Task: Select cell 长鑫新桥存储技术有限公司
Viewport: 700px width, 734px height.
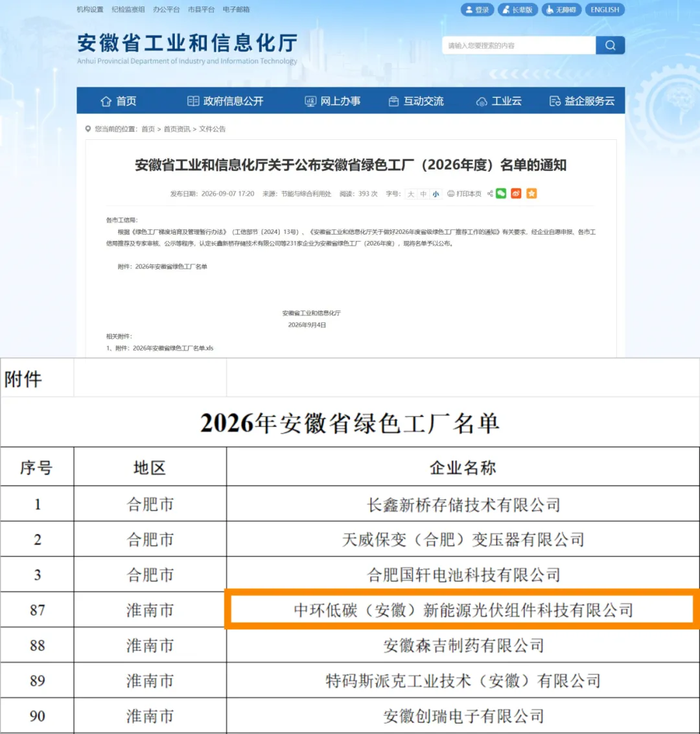Action: pos(463,504)
